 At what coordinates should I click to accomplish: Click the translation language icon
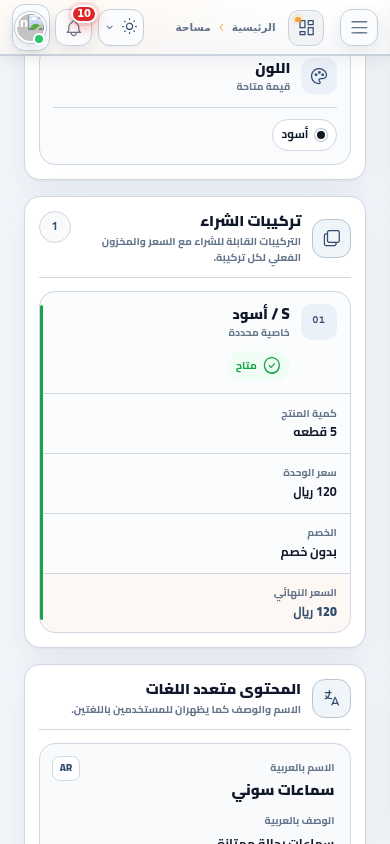point(331,698)
